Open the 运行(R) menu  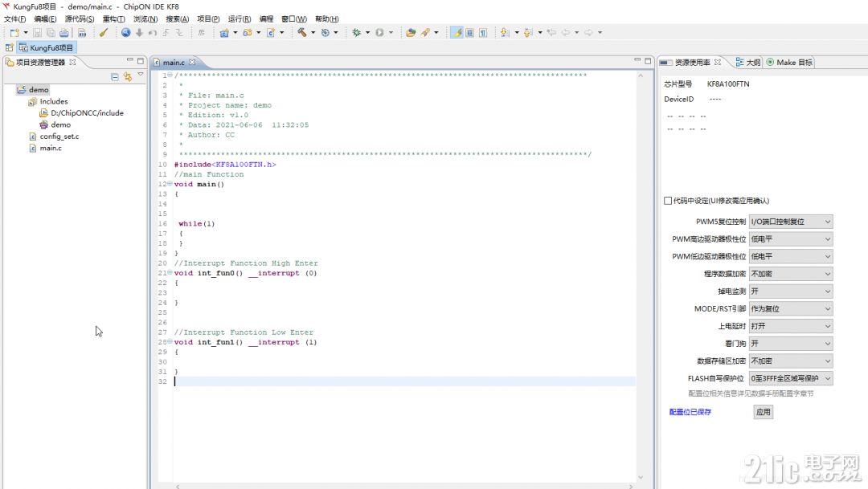pyautogui.click(x=240, y=18)
